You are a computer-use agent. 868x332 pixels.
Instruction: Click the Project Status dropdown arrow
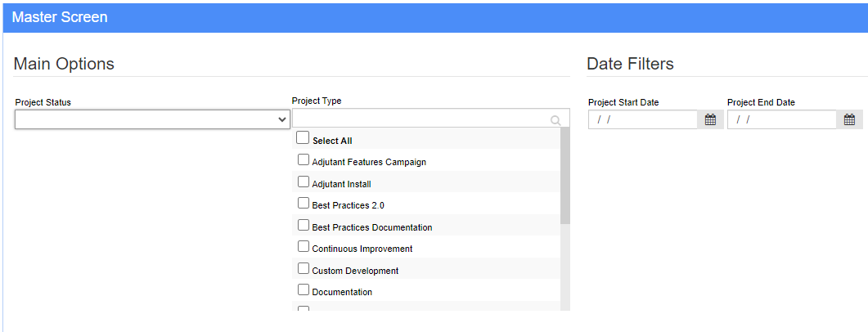[x=282, y=119]
